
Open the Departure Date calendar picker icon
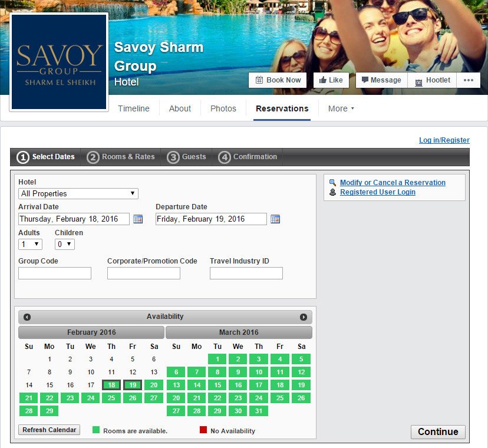click(275, 219)
